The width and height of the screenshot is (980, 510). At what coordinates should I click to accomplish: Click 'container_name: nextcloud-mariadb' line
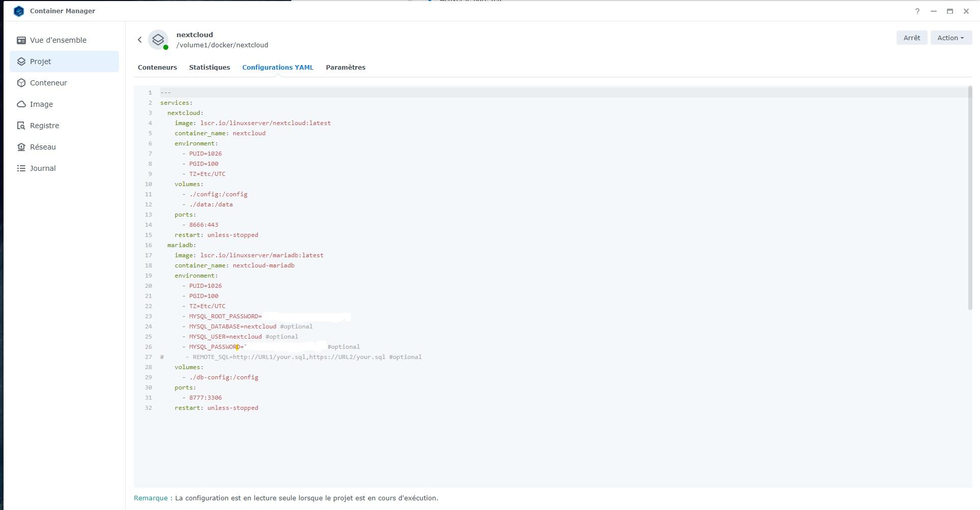coord(234,265)
